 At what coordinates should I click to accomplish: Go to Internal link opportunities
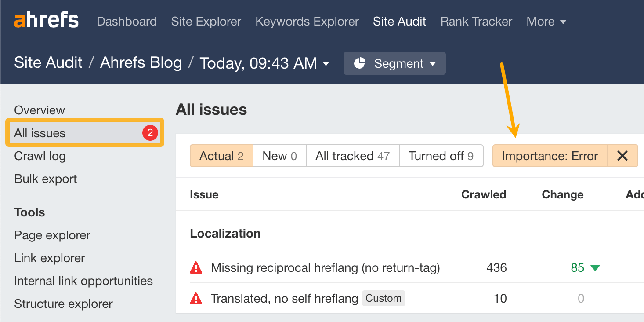pyautogui.click(x=83, y=281)
